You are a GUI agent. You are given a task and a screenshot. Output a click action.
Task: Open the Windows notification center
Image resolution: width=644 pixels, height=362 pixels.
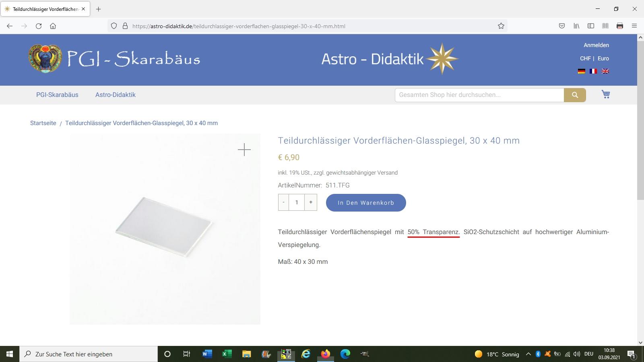[x=631, y=354]
